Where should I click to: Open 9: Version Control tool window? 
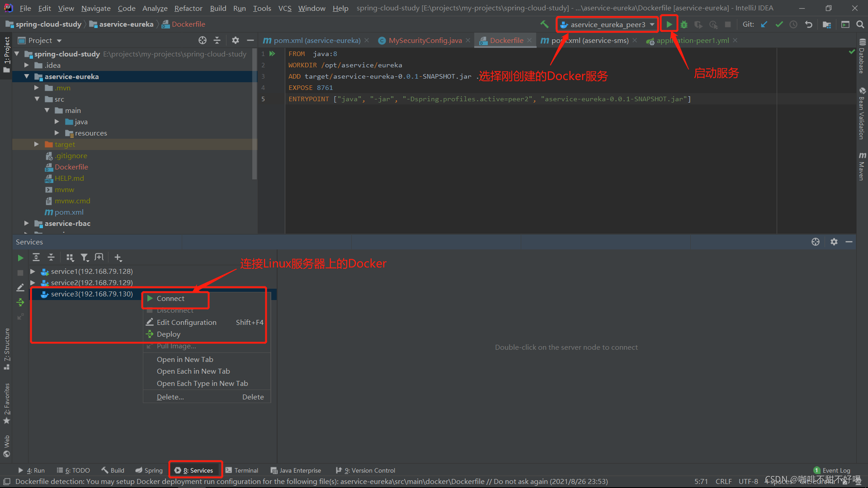(x=365, y=470)
